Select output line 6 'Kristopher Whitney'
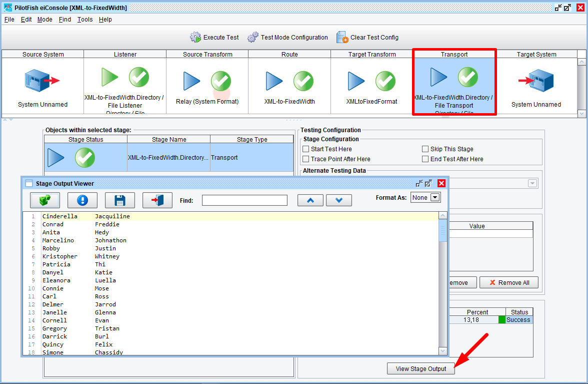 pyautogui.click(x=240, y=256)
